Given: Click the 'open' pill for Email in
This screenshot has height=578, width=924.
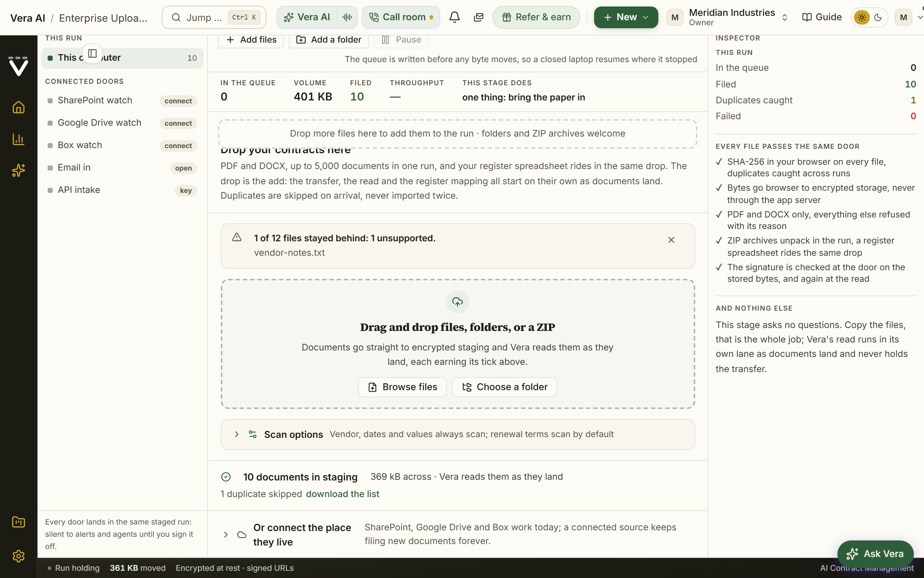Looking at the screenshot, I should pos(183,168).
